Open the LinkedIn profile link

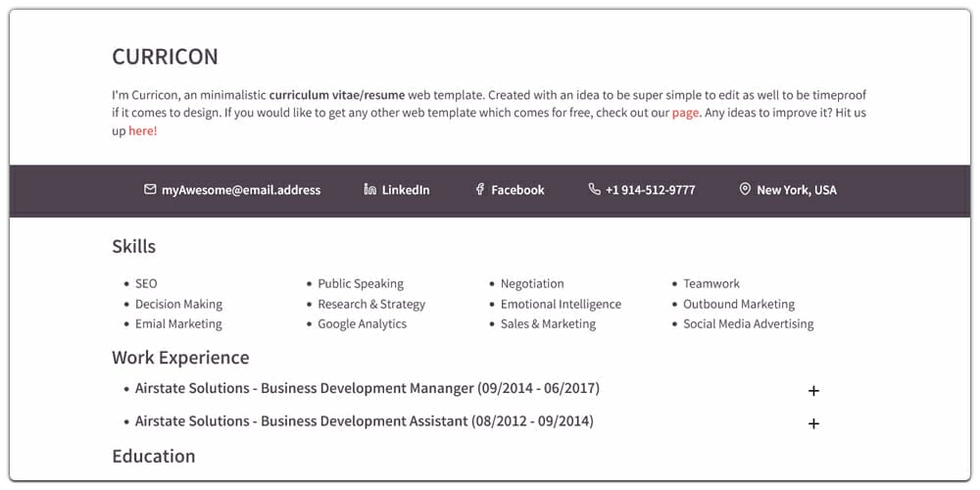[x=406, y=190]
